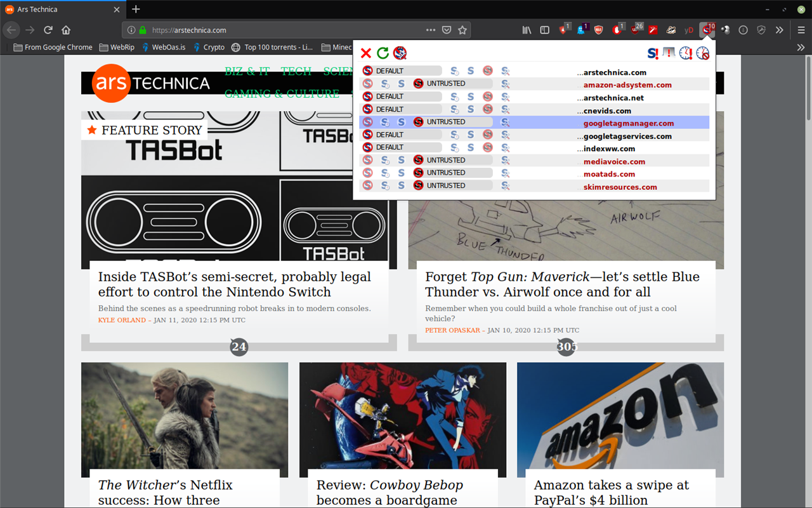Viewport: 812px width, 508px height.
Task: Open the TECH nav section
Action: (x=296, y=71)
